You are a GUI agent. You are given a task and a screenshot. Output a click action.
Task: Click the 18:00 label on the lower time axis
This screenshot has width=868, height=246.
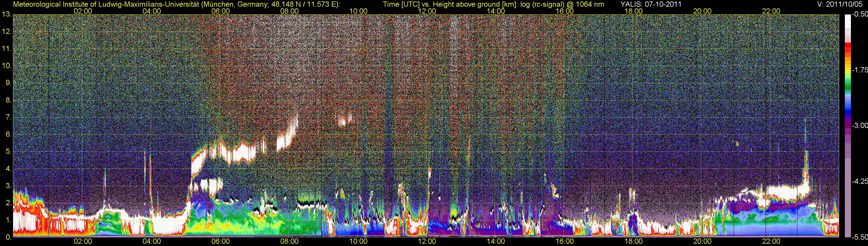click(633, 241)
